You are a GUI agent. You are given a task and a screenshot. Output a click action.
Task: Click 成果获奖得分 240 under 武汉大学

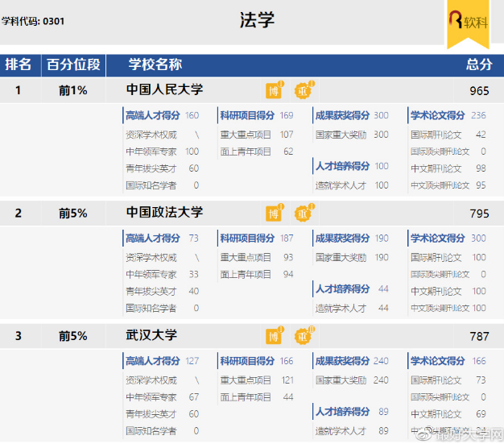[x=352, y=361]
